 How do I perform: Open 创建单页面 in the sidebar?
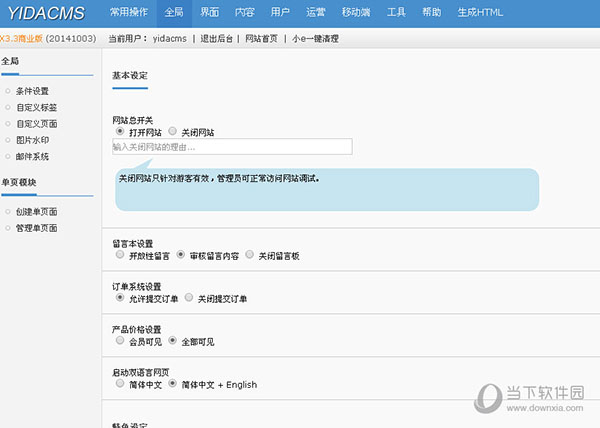36,212
